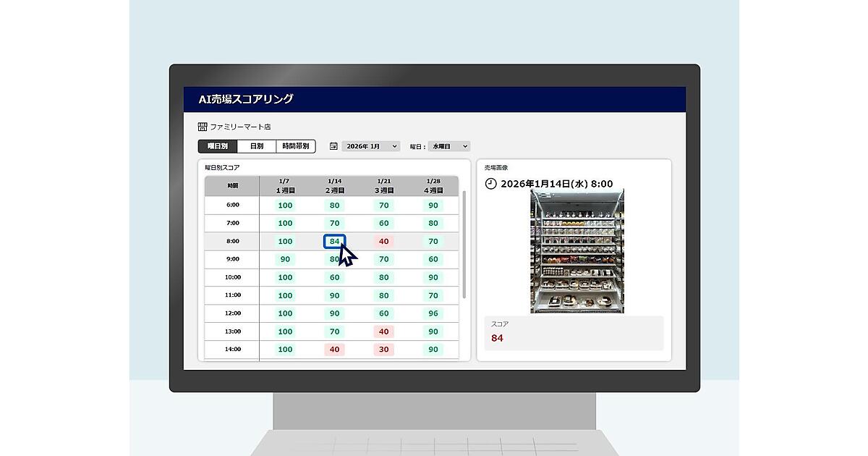Select score 70 at 13:00 in 2週目

point(334,332)
